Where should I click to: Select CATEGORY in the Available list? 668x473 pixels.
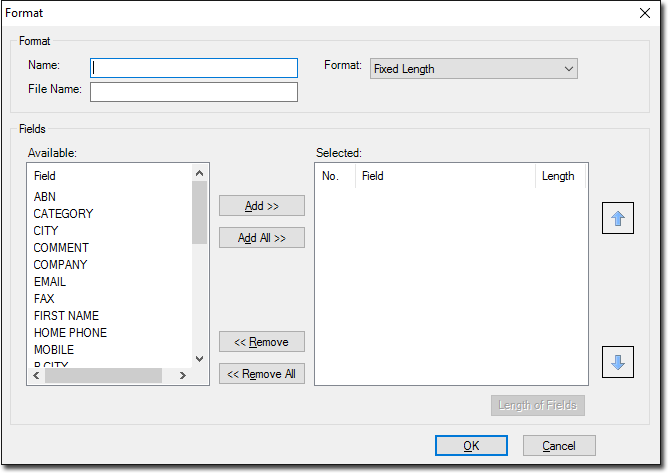(x=63, y=214)
